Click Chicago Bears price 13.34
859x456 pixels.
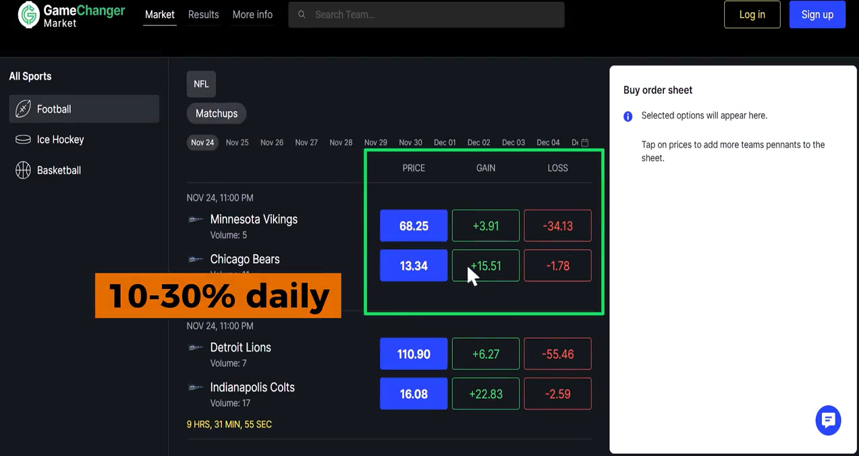pos(414,266)
